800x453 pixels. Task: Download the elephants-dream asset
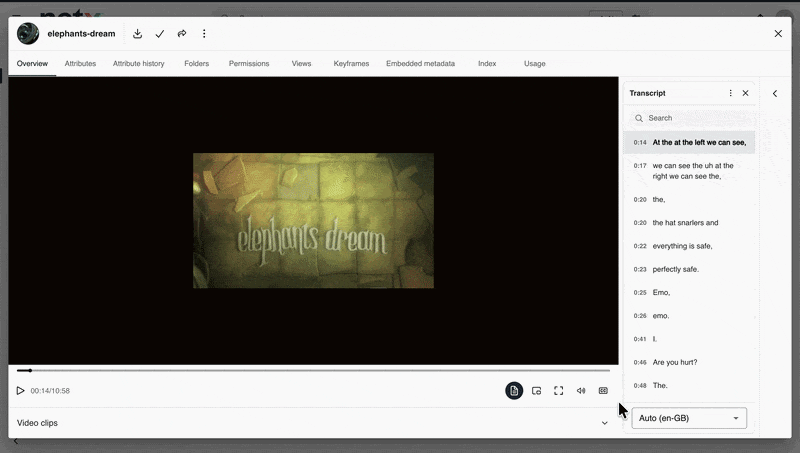137,34
